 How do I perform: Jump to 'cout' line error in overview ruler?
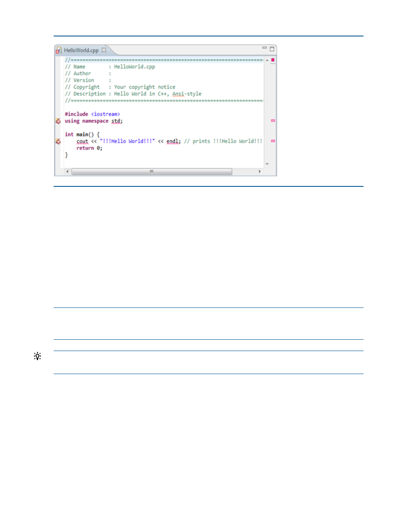273,141
